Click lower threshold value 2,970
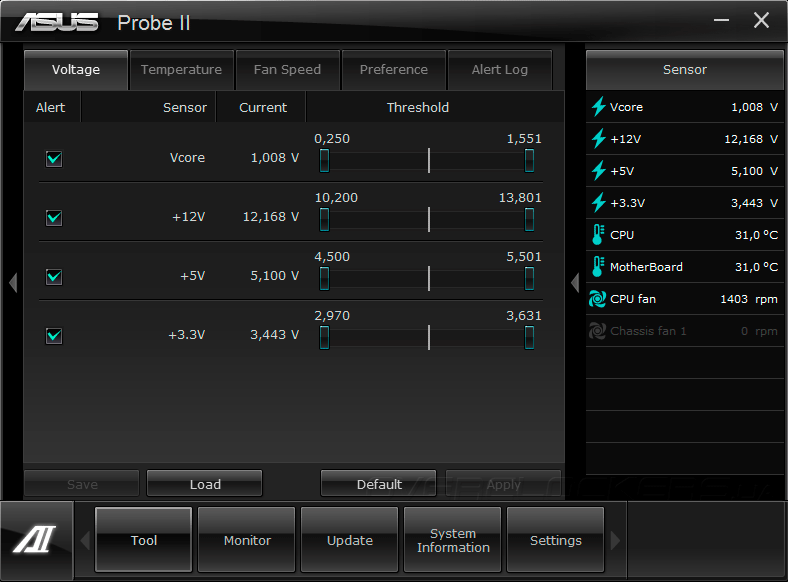 point(332,316)
